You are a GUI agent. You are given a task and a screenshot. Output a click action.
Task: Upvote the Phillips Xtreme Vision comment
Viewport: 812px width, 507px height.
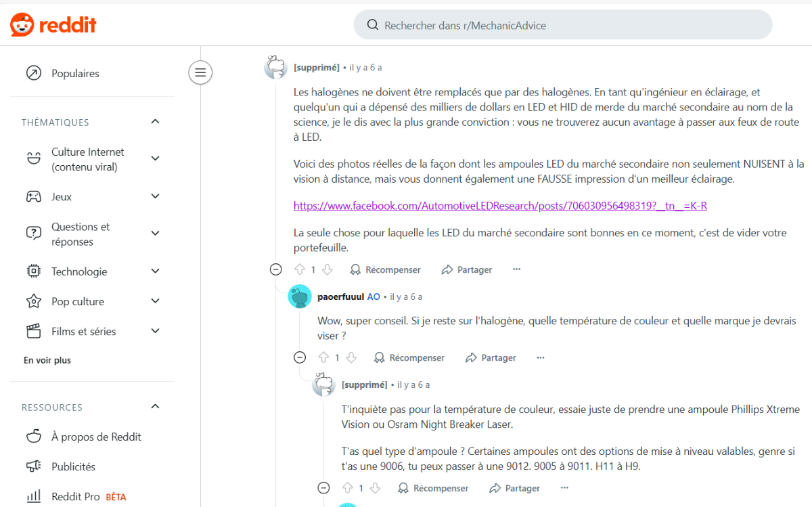(x=348, y=488)
